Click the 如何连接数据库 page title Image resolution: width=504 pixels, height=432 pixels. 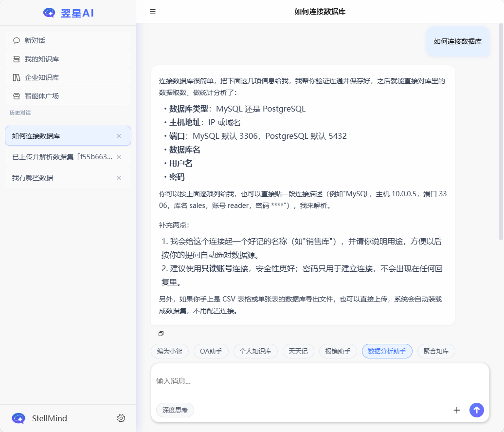[x=320, y=12]
